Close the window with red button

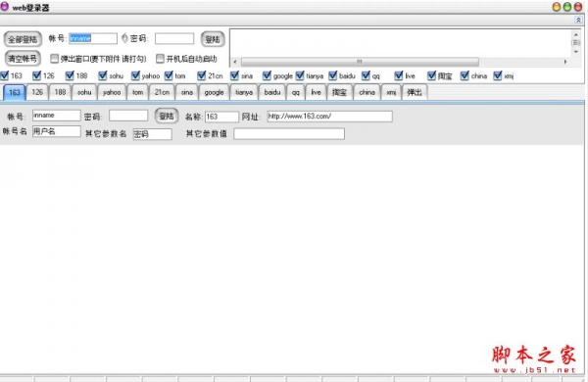pos(578,7)
